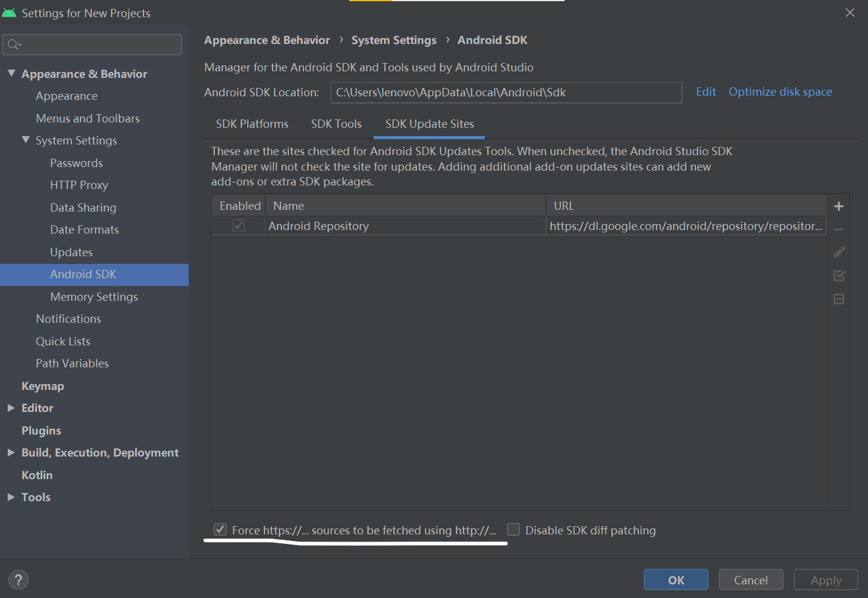Click the deselect all sites icon
The image size is (868, 598).
(x=838, y=299)
